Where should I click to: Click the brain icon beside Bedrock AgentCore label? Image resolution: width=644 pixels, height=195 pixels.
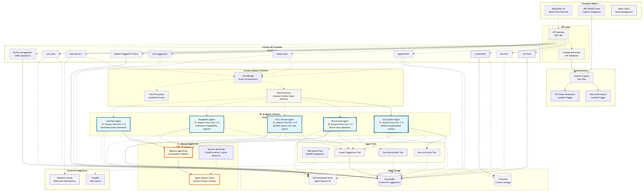coord(178,144)
